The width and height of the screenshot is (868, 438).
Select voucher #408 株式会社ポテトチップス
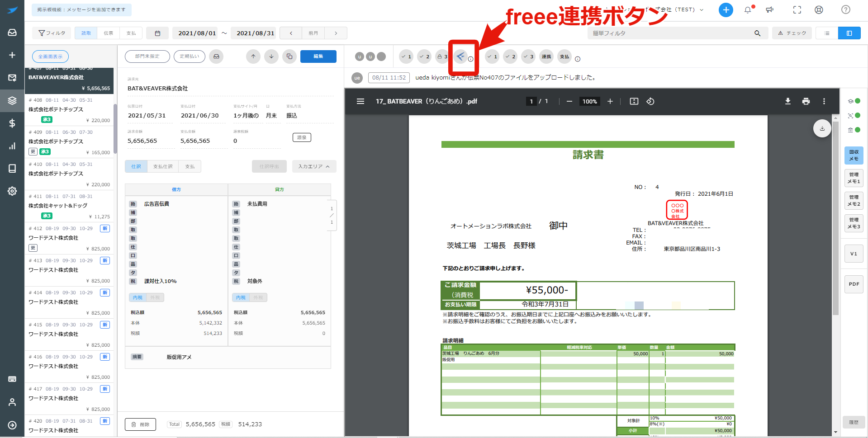pos(69,110)
